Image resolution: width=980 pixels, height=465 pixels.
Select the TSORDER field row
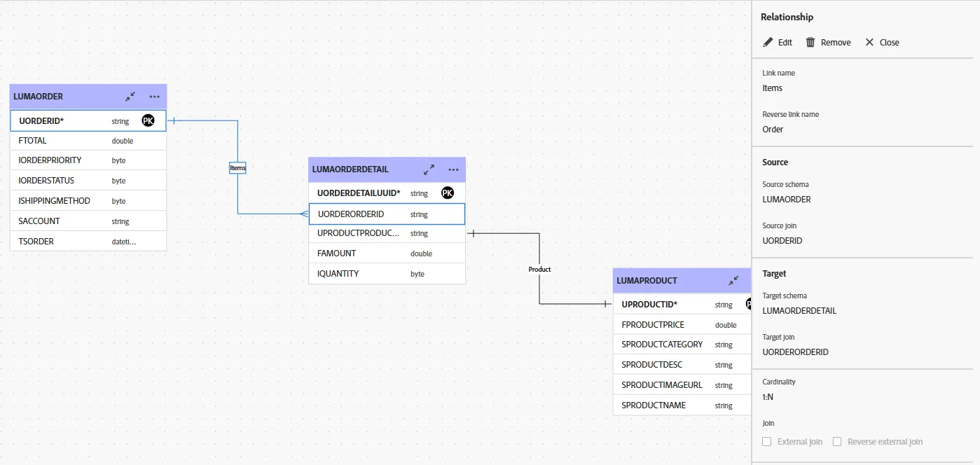[88, 242]
